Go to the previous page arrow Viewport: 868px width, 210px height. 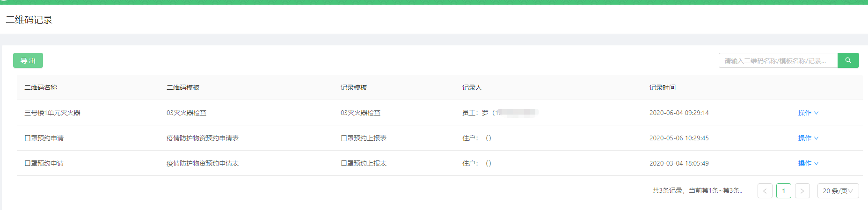click(x=765, y=191)
